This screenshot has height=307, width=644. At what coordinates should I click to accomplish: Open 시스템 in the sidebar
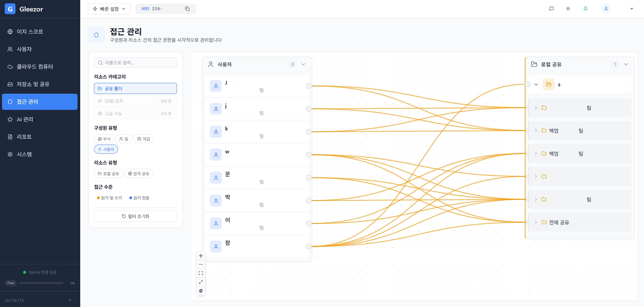pos(40,154)
